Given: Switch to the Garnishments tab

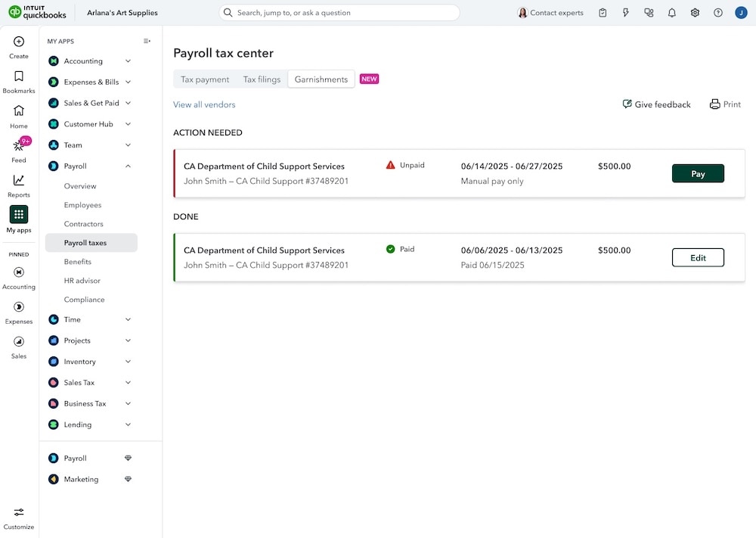Looking at the screenshot, I should point(319,78).
